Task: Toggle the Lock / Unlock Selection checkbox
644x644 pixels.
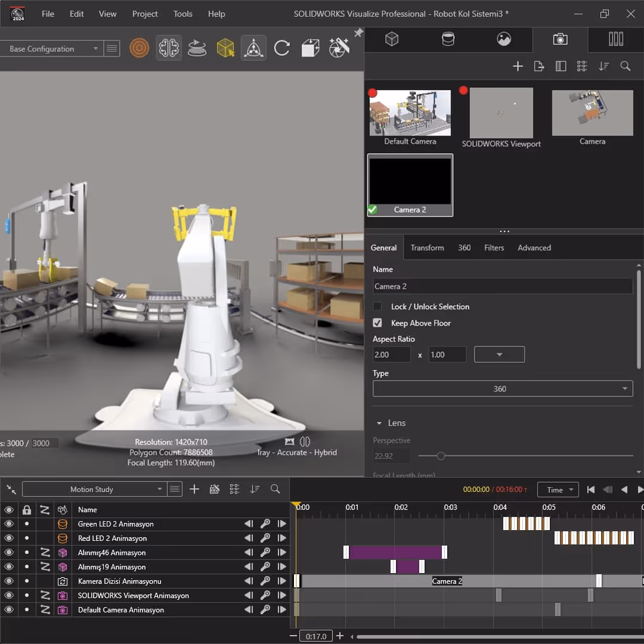Action: click(x=377, y=306)
